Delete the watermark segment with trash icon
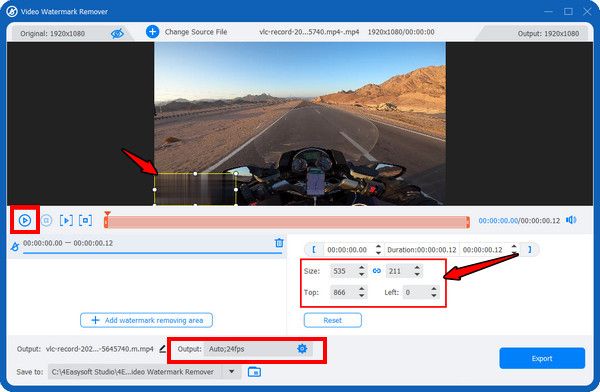 pyautogui.click(x=279, y=243)
